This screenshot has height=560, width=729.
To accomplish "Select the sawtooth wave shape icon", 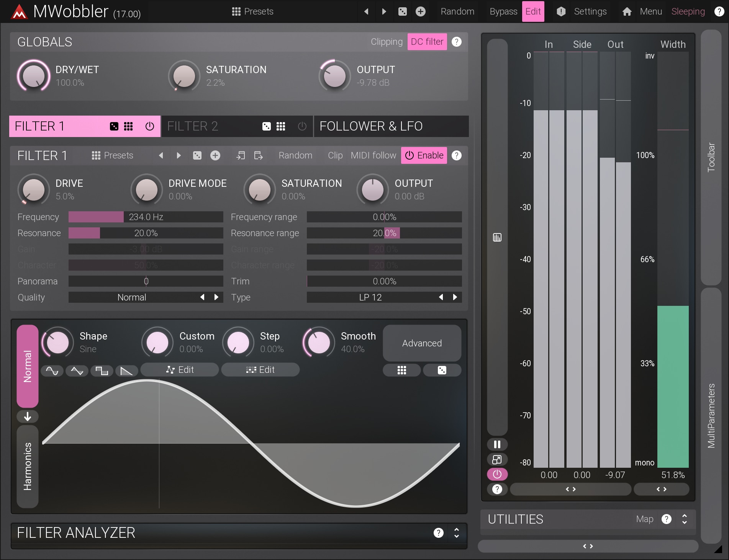I will tap(126, 371).
